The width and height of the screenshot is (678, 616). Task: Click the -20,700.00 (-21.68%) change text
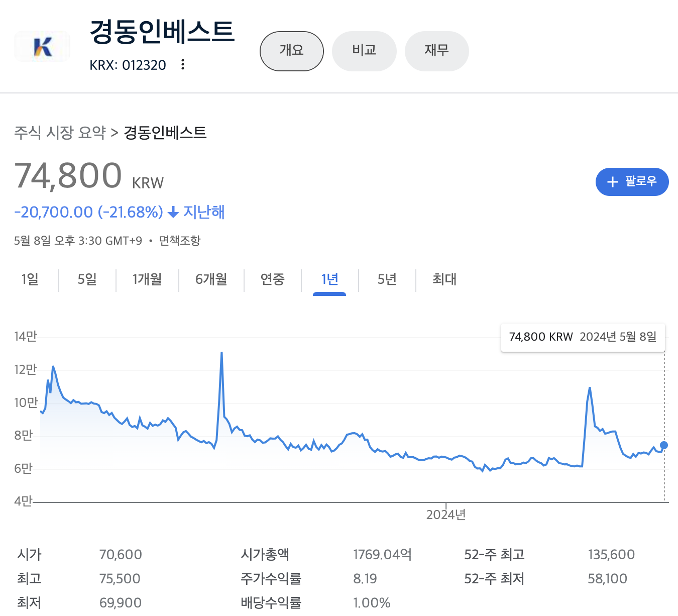[89, 212]
